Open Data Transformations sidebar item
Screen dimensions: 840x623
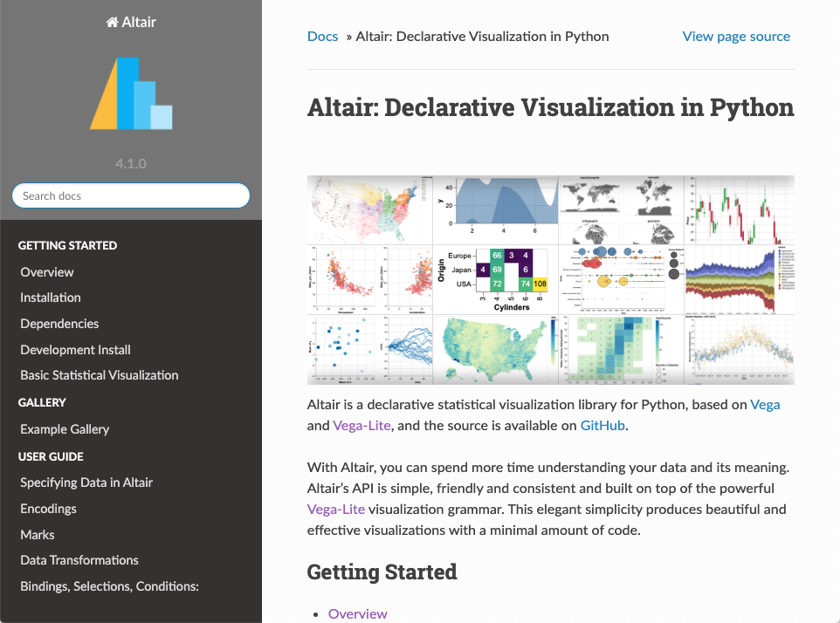point(79,560)
